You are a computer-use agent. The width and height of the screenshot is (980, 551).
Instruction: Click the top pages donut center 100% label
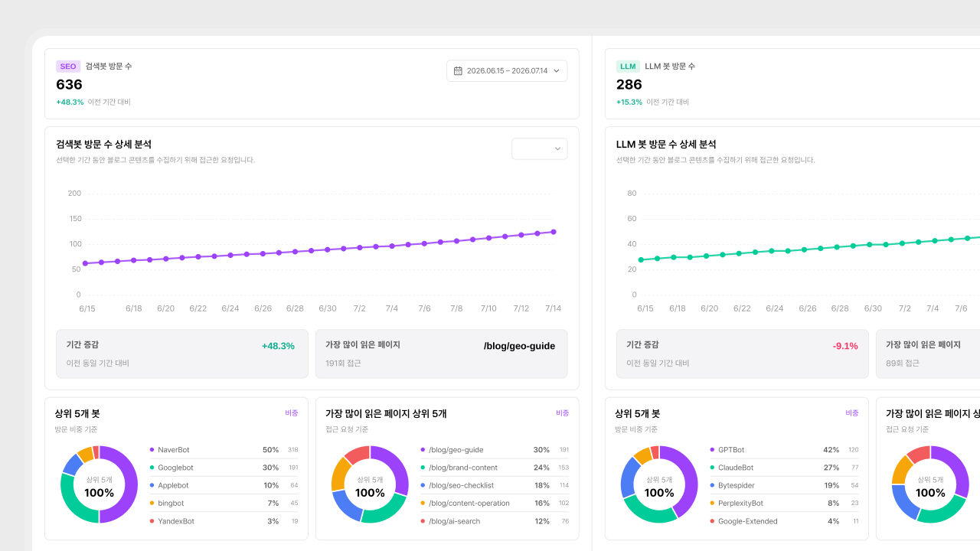(370, 493)
